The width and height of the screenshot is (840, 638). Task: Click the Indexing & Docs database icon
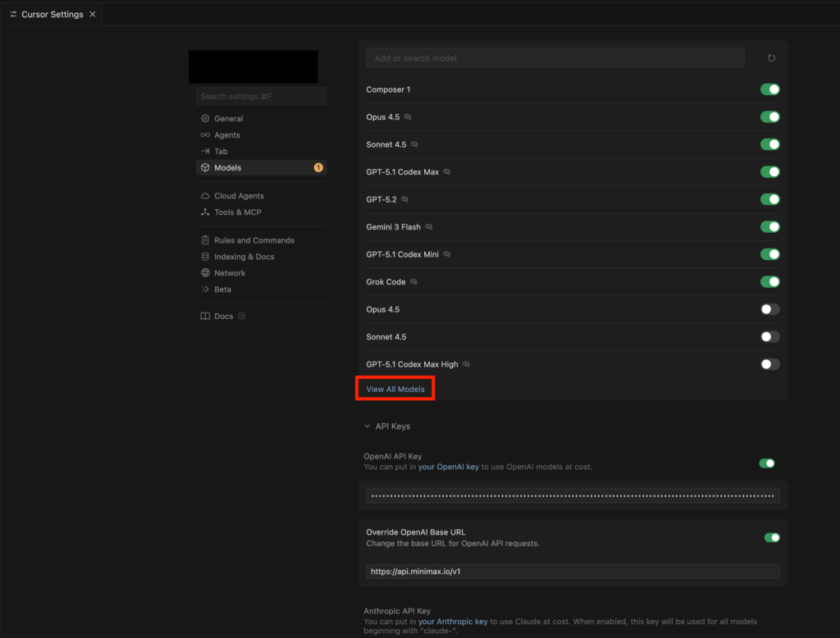[206, 257]
